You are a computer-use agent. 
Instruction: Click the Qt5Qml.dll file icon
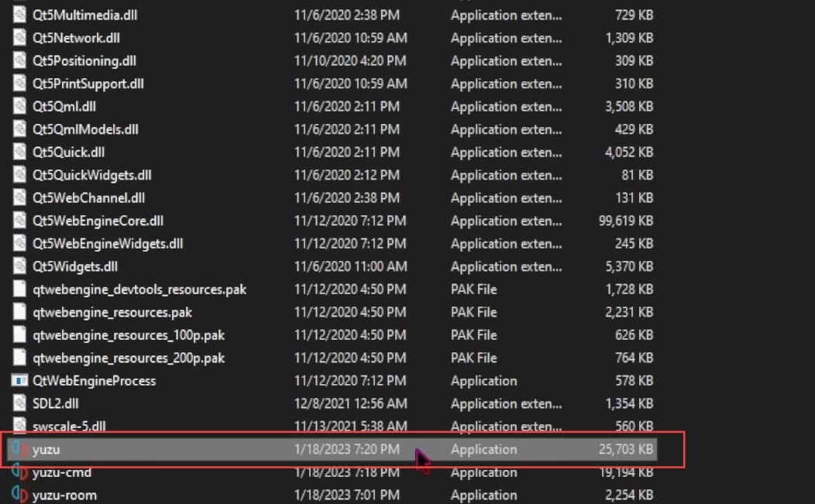point(19,106)
